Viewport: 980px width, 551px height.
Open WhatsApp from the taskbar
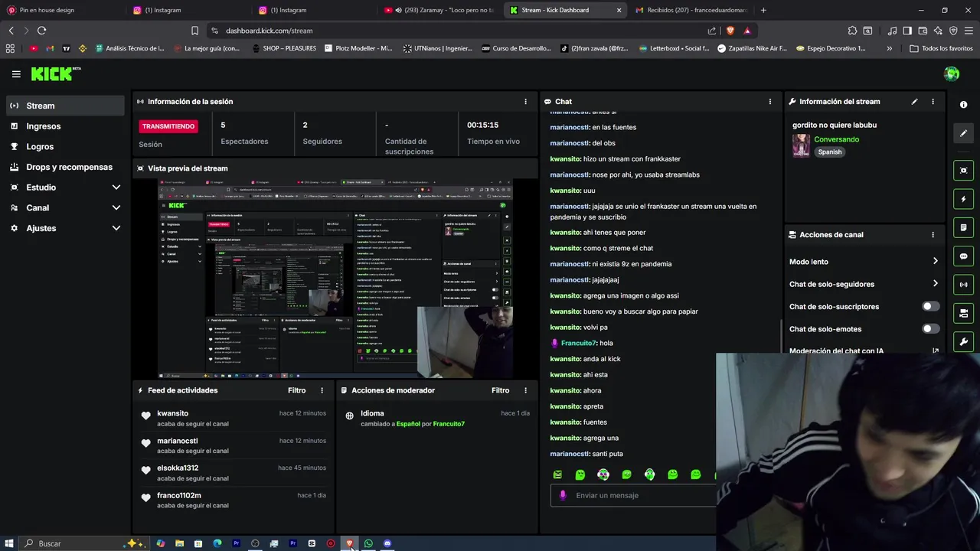coord(368,543)
